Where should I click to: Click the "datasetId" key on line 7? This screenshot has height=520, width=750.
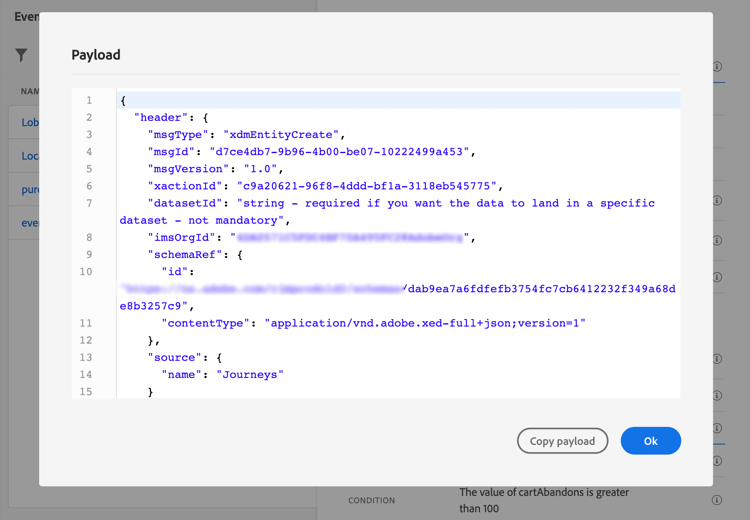(x=185, y=203)
